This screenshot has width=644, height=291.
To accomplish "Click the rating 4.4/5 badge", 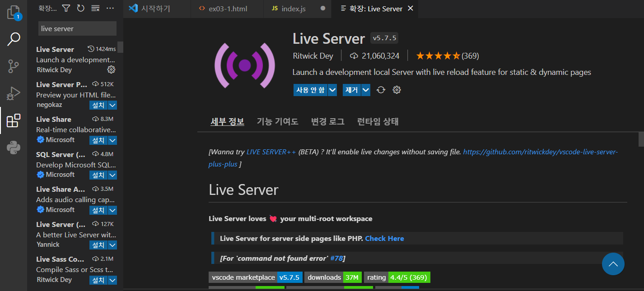I will (397, 277).
